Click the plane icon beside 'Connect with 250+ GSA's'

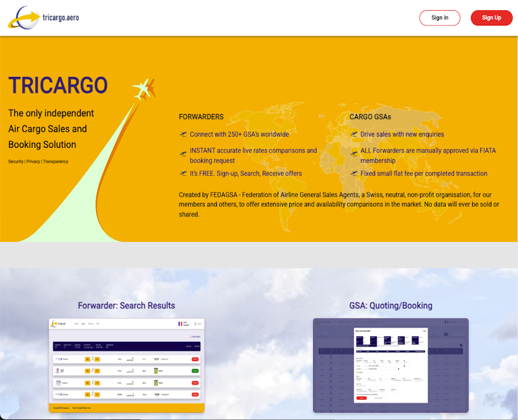183,134
